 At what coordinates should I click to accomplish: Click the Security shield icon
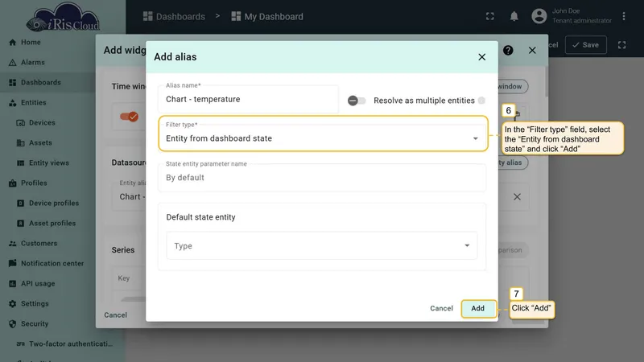click(x=13, y=324)
